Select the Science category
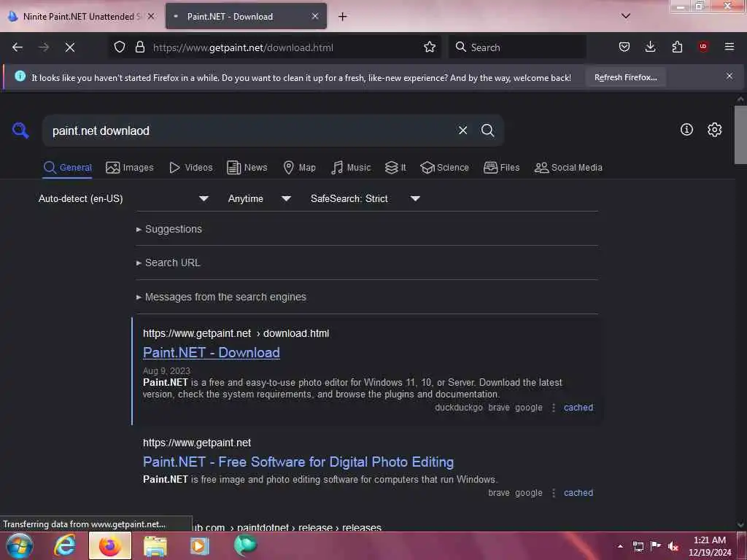 coord(444,168)
